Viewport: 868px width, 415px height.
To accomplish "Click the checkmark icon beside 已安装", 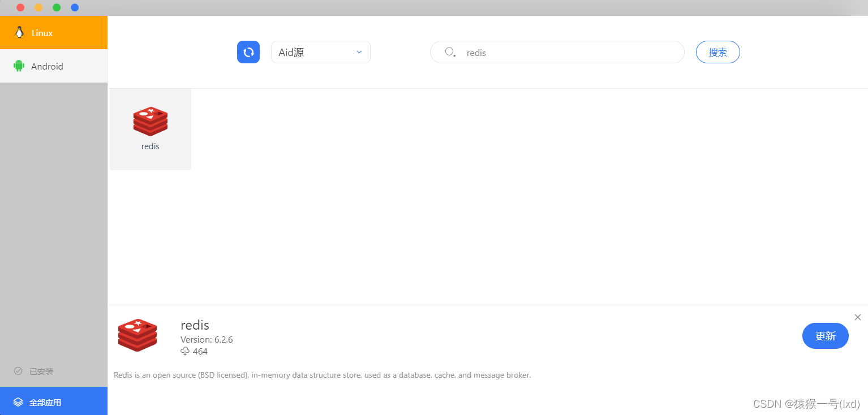I will pos(18,371).
